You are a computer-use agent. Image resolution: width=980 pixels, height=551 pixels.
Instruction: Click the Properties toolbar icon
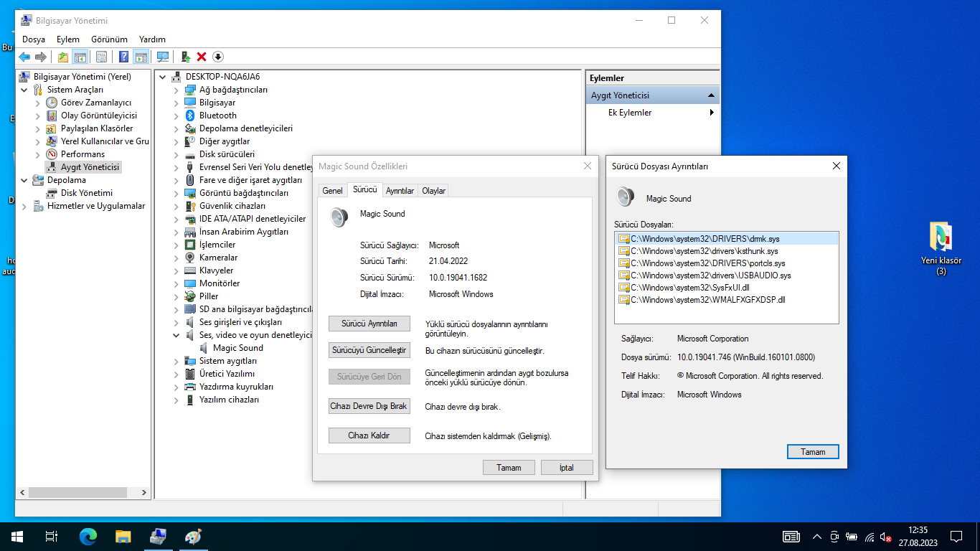coord(101,57)
